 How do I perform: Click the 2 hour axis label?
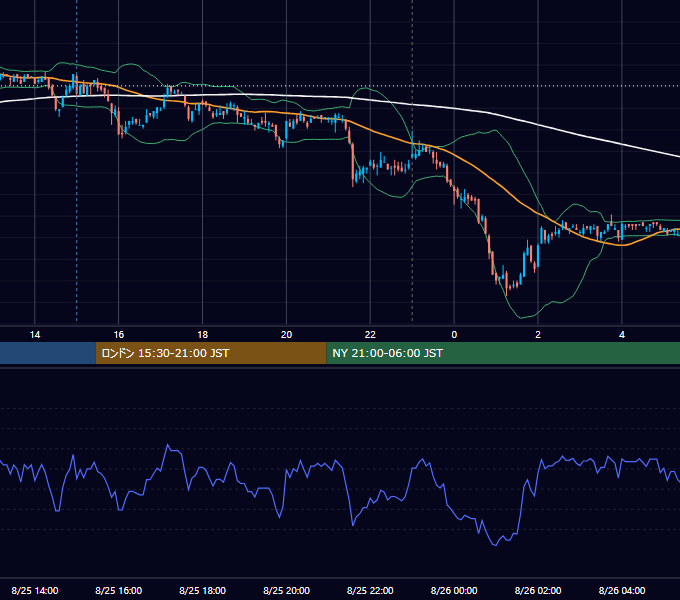click(538, 335)
